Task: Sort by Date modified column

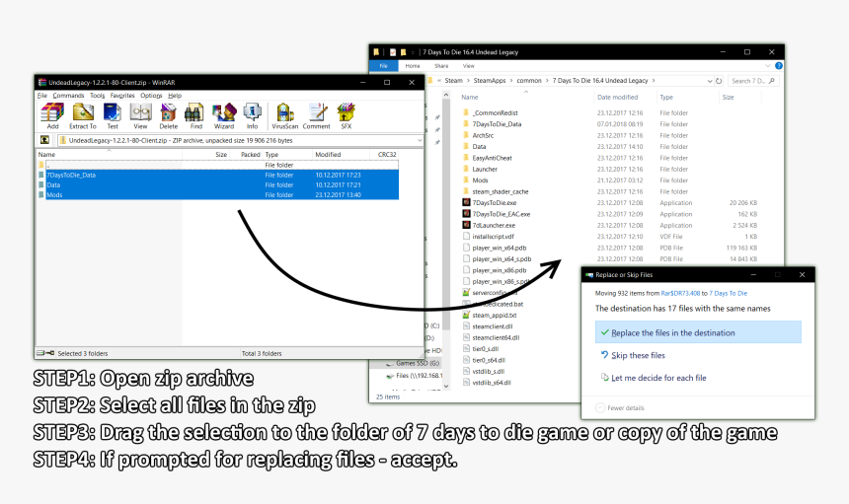Action: coord(617,98)
